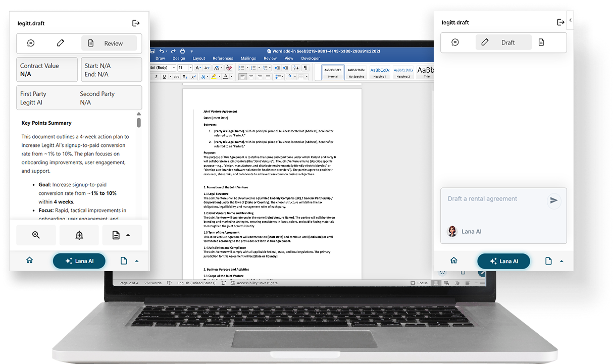Select No Spacing style thumbnail
This screenshot has width=615, height=364.
(356, 72)
